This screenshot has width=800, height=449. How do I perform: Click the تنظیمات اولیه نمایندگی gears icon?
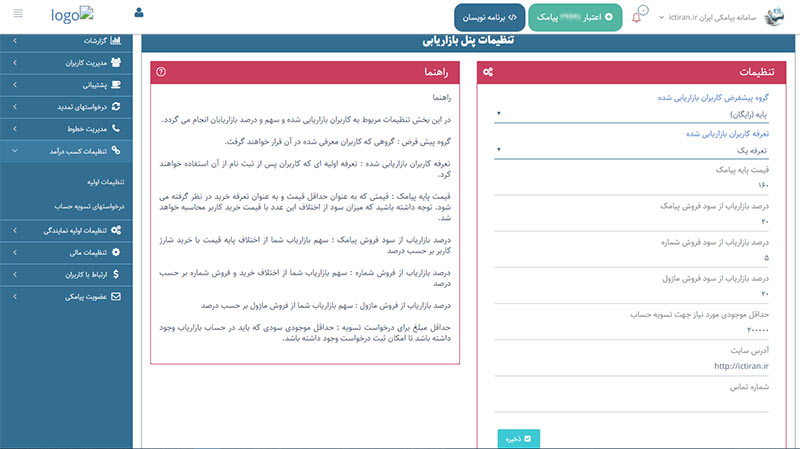pos(116,230)
